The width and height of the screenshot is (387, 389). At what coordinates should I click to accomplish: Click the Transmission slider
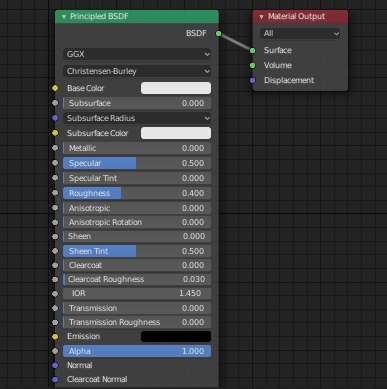137,308
